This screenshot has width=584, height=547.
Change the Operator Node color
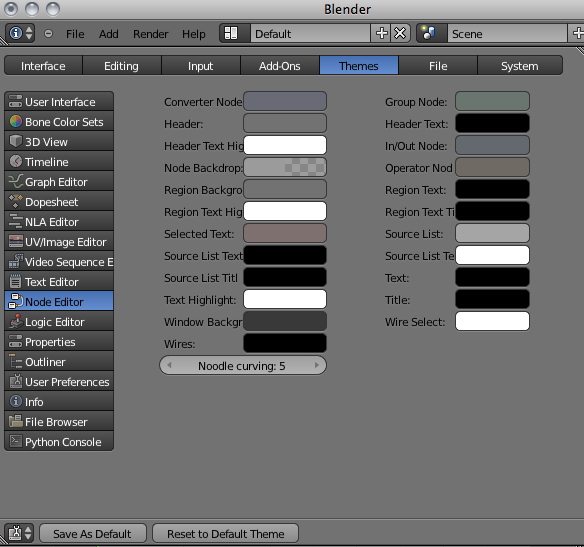point(492,167)
